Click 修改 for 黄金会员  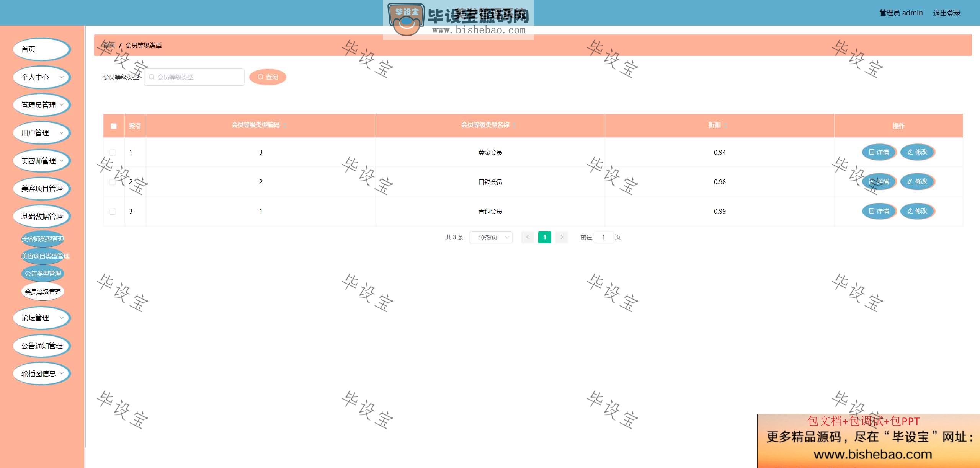coord(918,152)
